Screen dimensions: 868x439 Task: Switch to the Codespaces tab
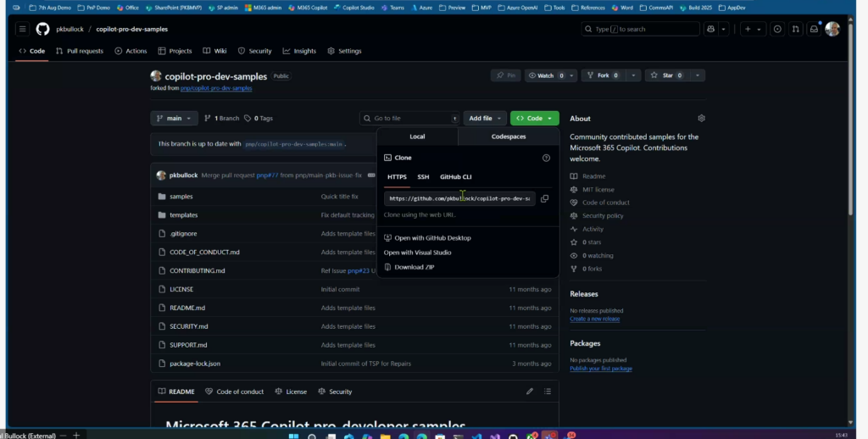[509, 136]
